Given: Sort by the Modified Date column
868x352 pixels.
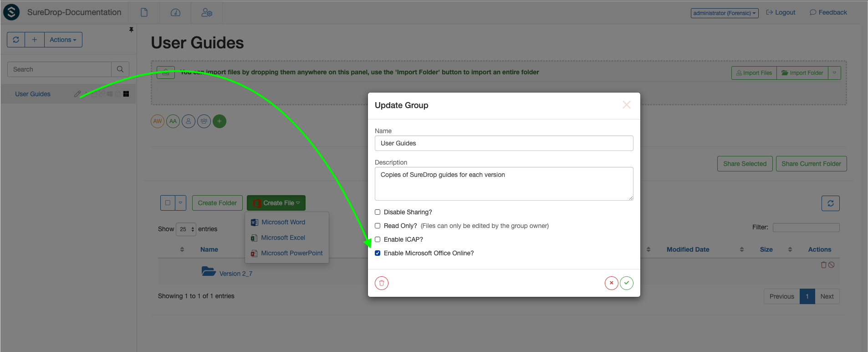Looking at the screenshot, I should click(x=688, y=249).
